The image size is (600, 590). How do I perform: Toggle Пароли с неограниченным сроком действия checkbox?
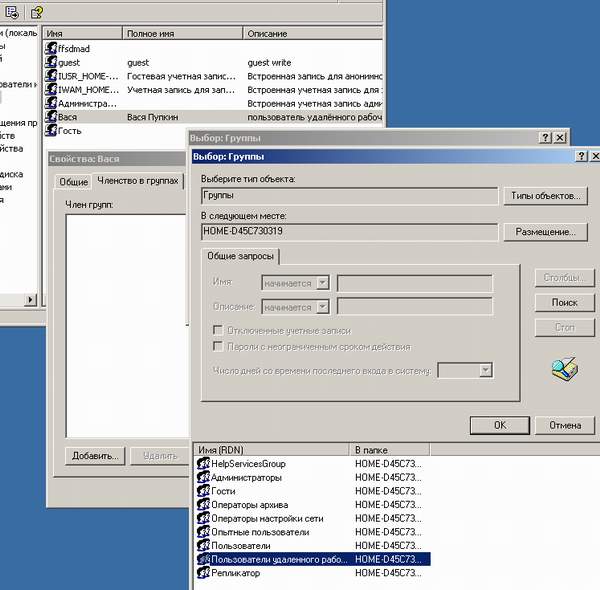(x=217, y=347)
